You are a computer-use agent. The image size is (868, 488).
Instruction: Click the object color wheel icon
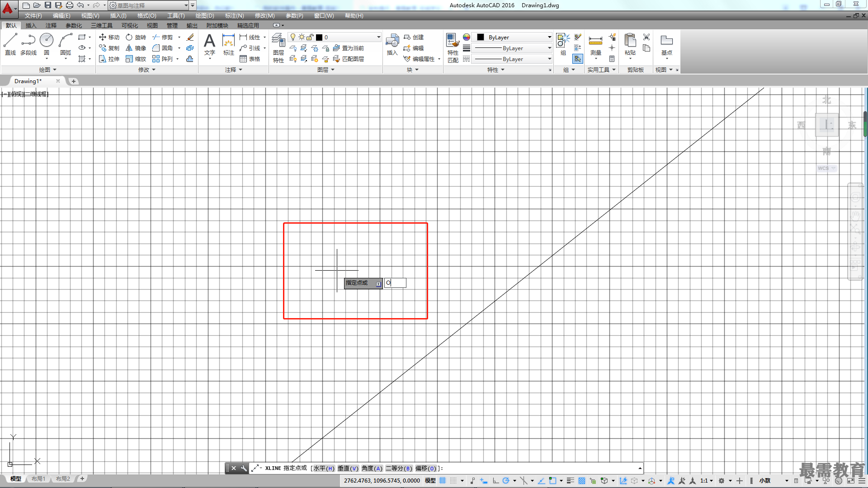click(x=467, y=37)
